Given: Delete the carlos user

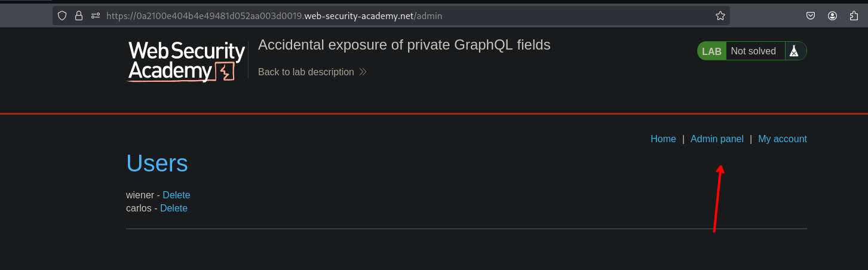Looking at the screenshot, I should [174, 208].
